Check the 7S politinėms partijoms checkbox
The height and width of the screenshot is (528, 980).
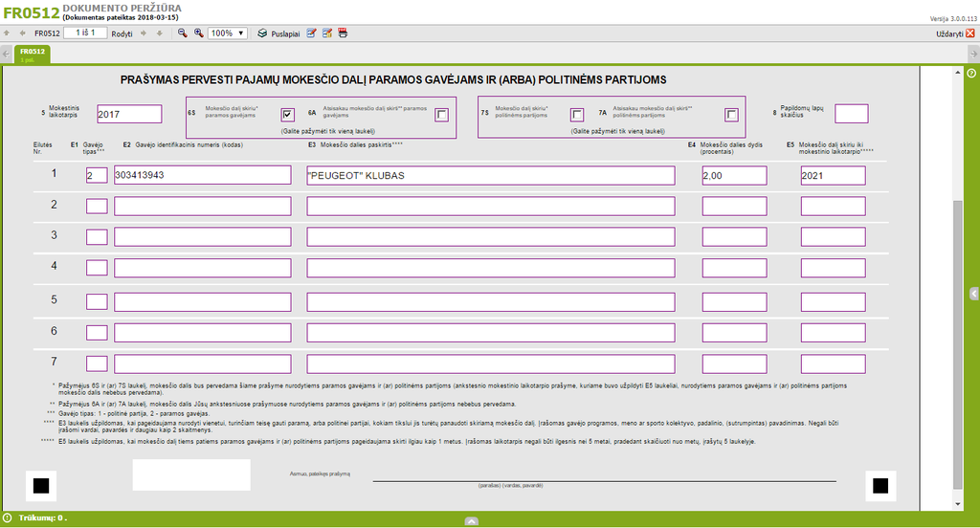[x=577, y=115]
